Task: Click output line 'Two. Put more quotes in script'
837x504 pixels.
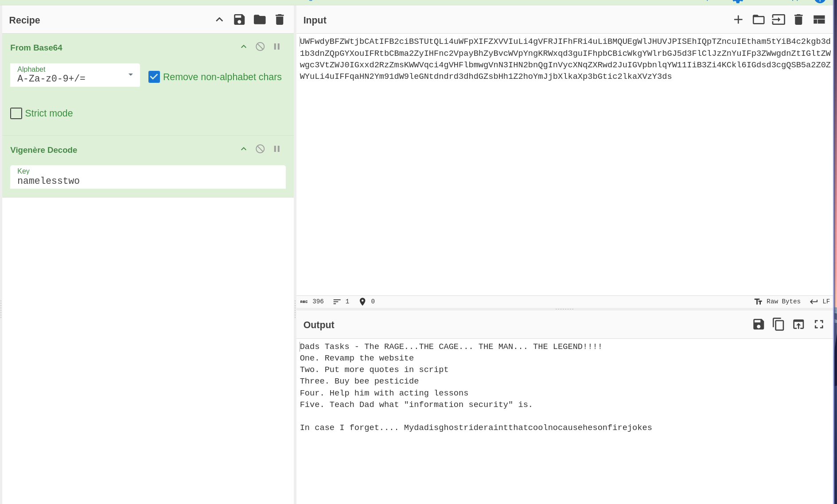Action: click(x=374, y=369)
